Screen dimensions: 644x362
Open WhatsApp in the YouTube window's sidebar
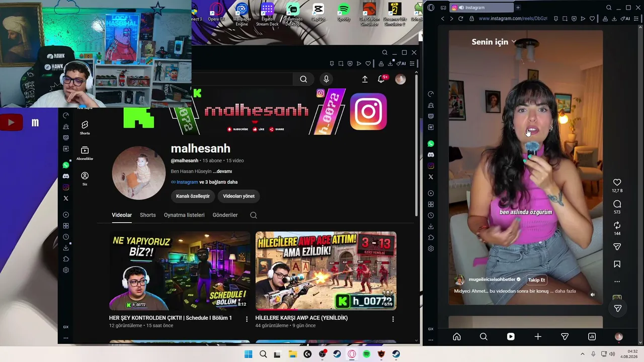pyautogui.click(x=66, y=165)
